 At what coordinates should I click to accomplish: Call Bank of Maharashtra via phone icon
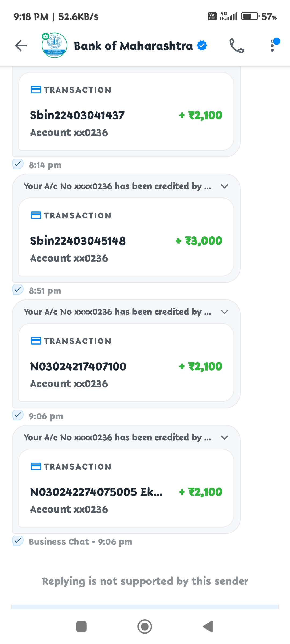click(236, 46)
